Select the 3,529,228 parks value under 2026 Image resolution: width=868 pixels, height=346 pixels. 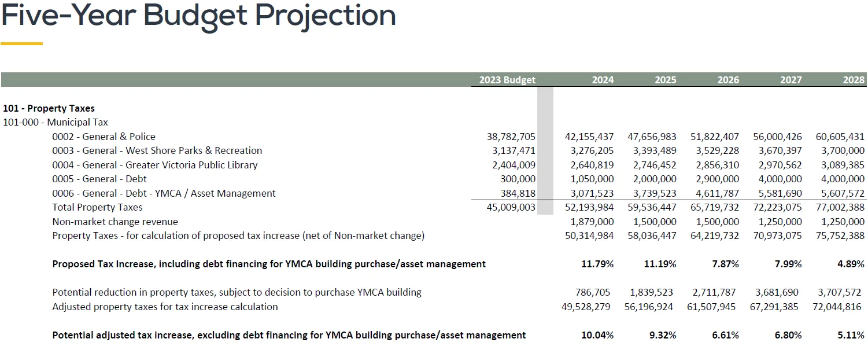click(x=718, y=150)
